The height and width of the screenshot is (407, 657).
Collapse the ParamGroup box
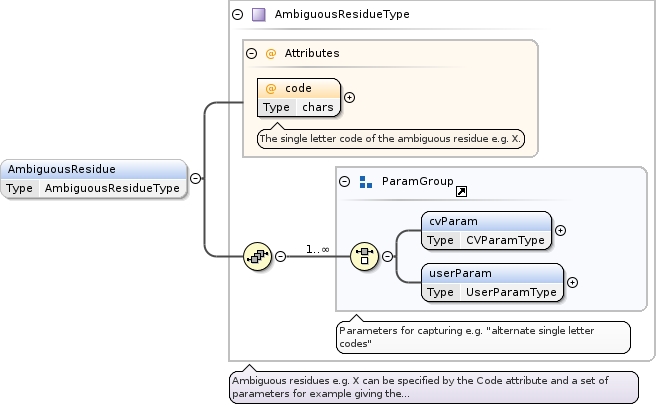click(x=344, y=181)
